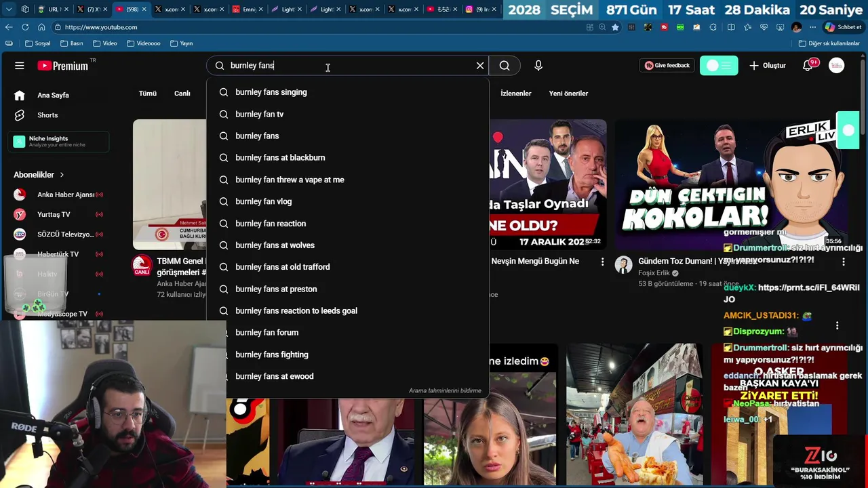868x488 pixels.
Task: Select the Tümü filter chip
Action: click(x=148, y=94)
